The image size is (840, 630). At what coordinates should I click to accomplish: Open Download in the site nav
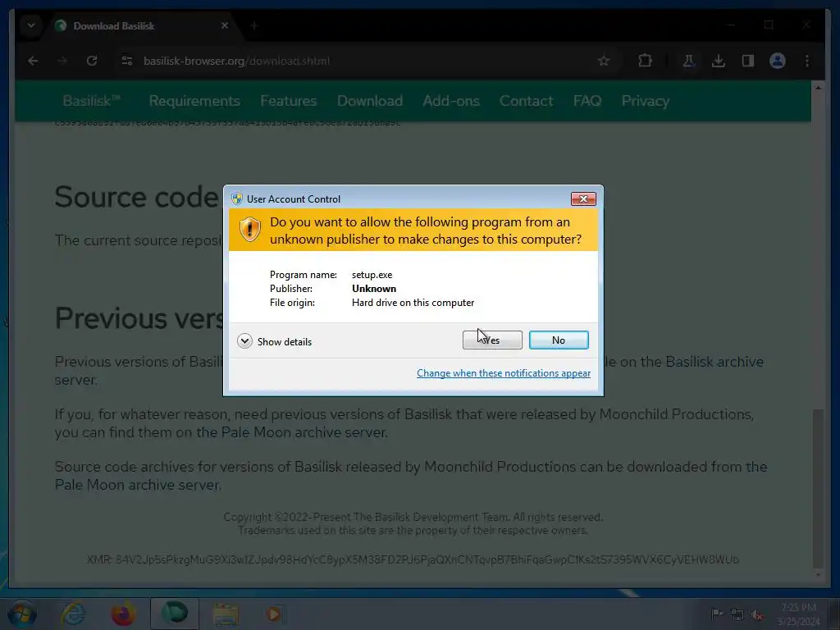coord(370,101)
